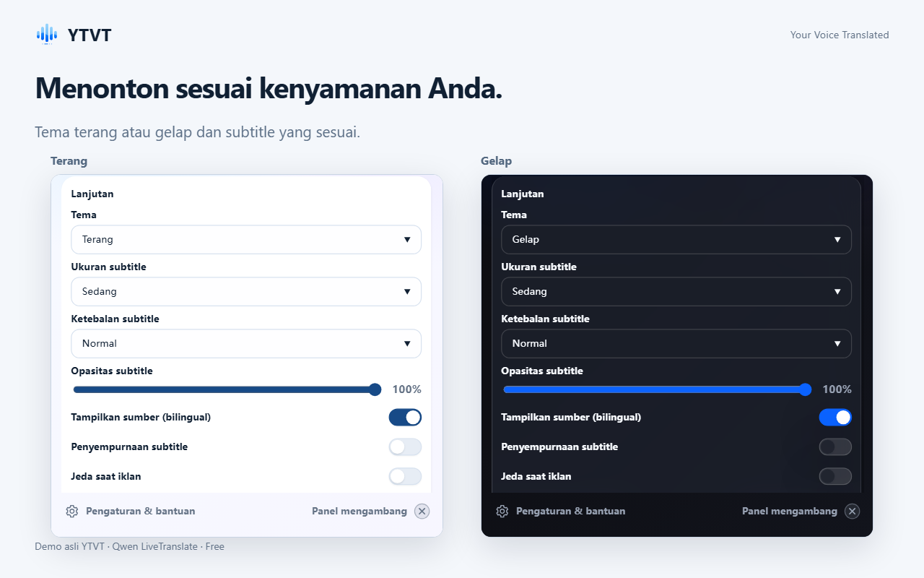
Task: Click the Gelap column label above the panel
Action: (x=497, y=160)
